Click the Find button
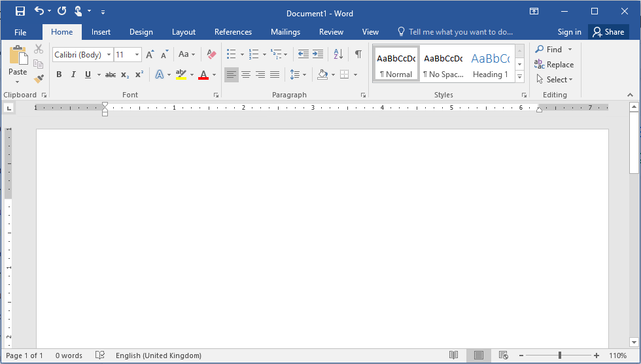 point(548,50)
